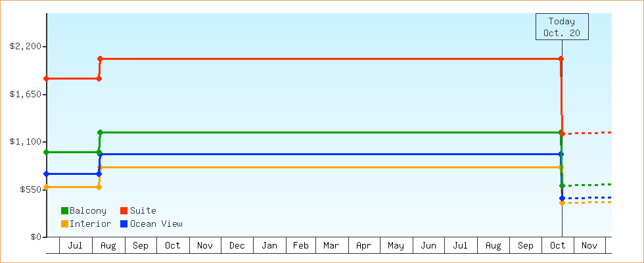
Task: Select the Mar month label
Action: 331,246
